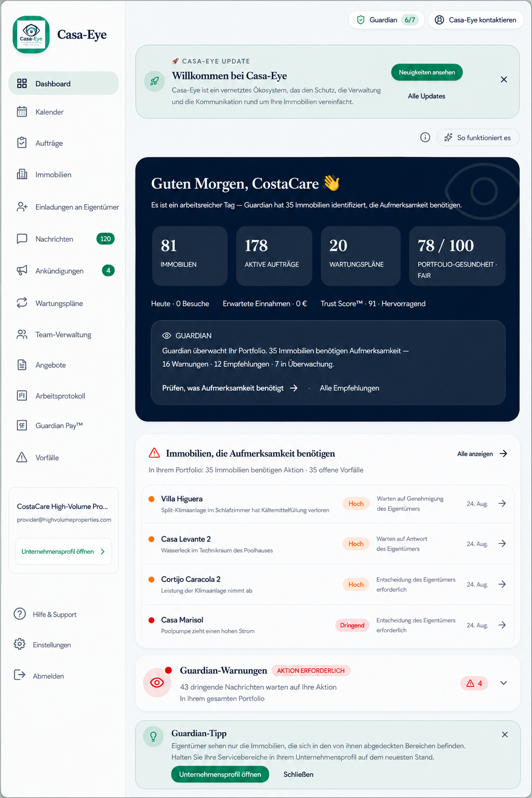This screenshot has width=532, height=798.
Task: Click the Unternehmensprofil öffnen chevron in sidebar
Action: (x=102, y=552)
